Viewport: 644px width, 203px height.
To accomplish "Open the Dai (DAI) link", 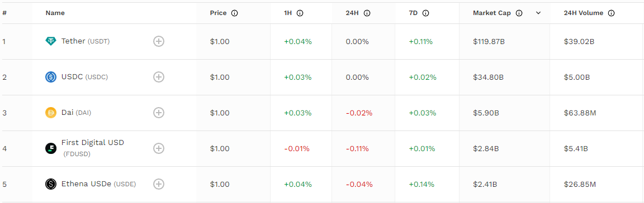I will (x=76, y=113).
